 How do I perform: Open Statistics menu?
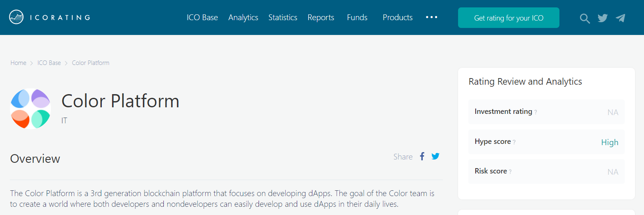[283, 18]
